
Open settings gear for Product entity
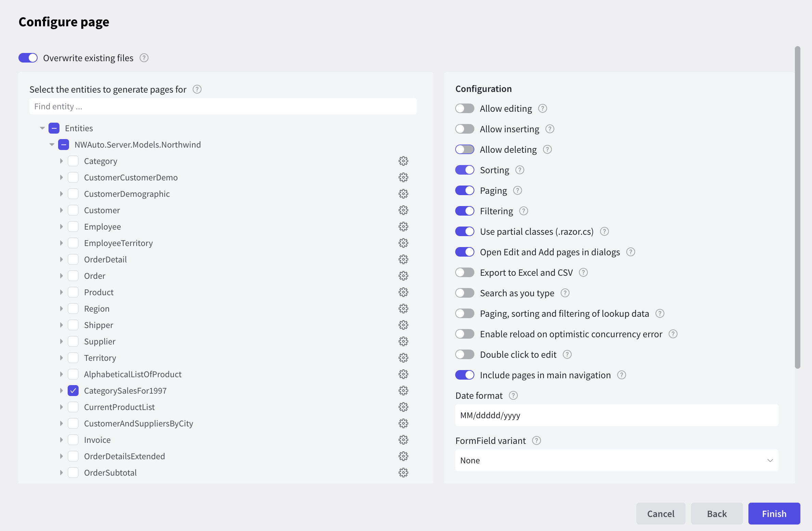click(403, 292)
